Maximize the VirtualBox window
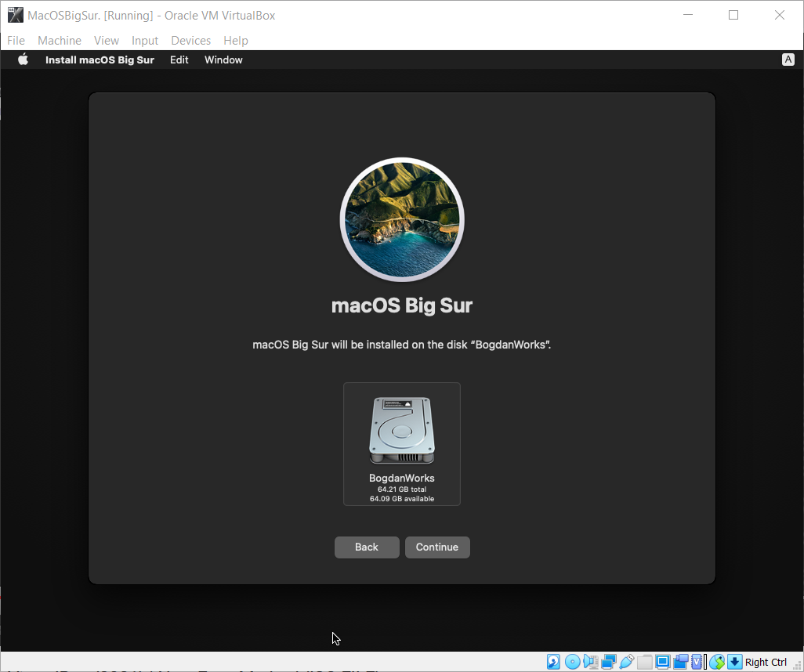 click(x=733, y=15)
